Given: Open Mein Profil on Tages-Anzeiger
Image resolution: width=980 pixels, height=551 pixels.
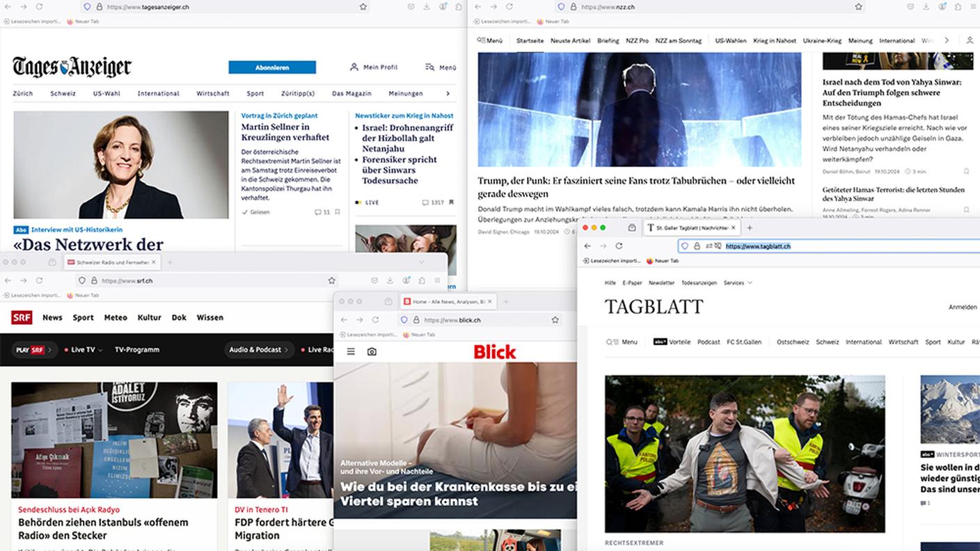Looking at the screenshot, I should [374, 67].
